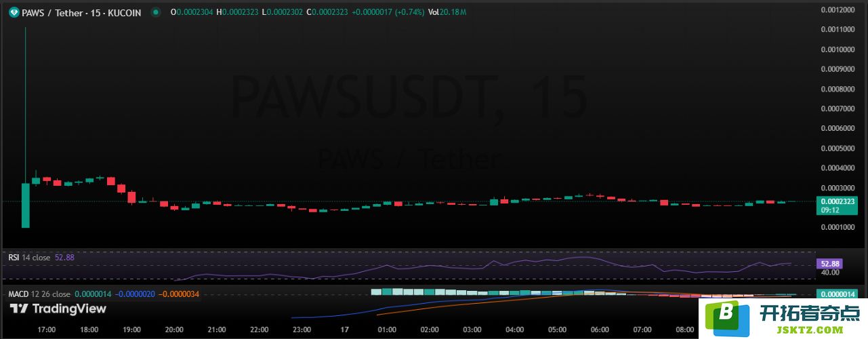This screenshot has width=868, height=339.
Task: Click the MACD -0.0000034 orange value
Action: (x=179, y=294)
